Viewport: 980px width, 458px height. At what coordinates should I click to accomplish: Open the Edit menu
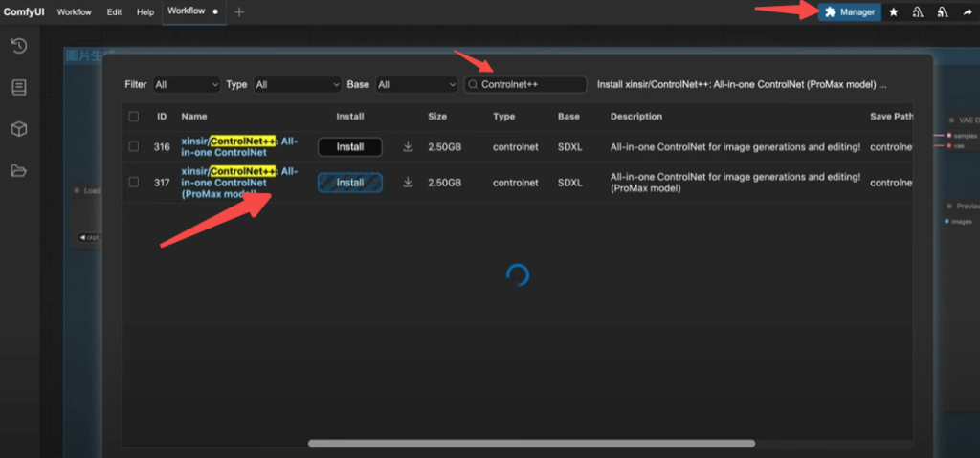[114, 11]
